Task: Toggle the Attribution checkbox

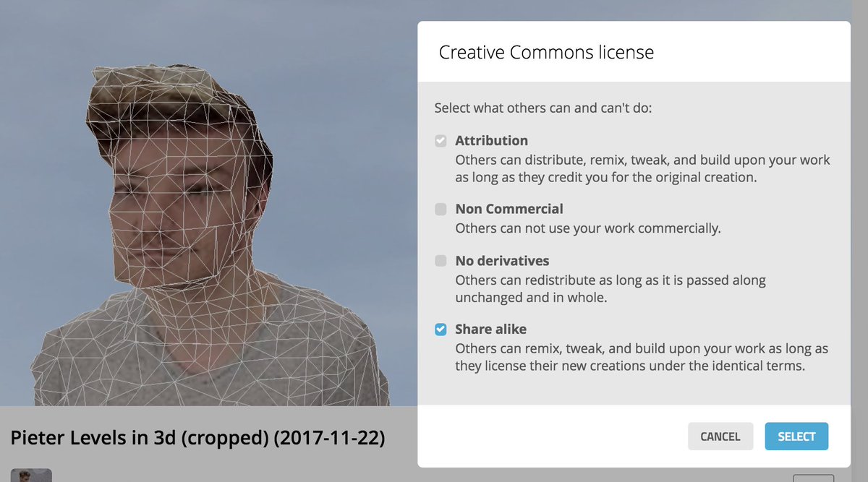Action: point(441,141)
